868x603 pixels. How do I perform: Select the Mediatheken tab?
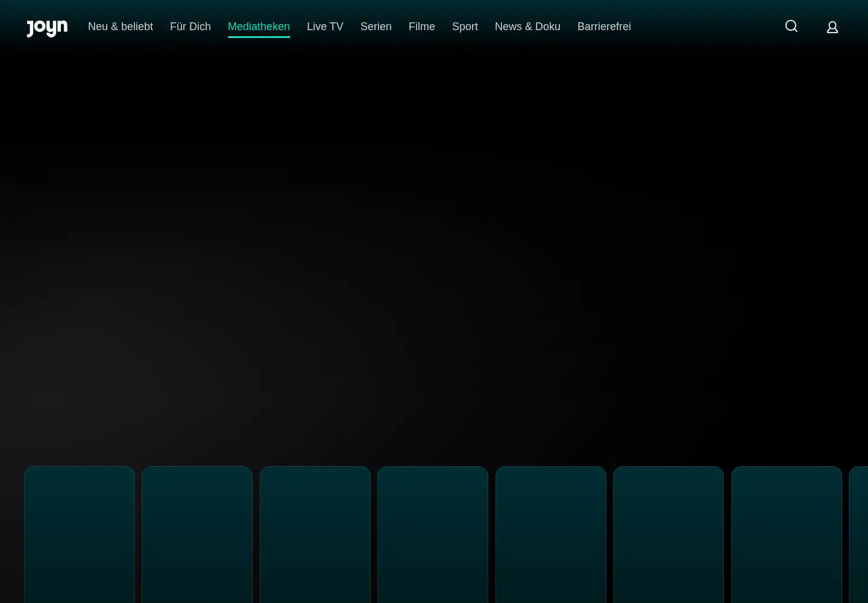(259, 27)
